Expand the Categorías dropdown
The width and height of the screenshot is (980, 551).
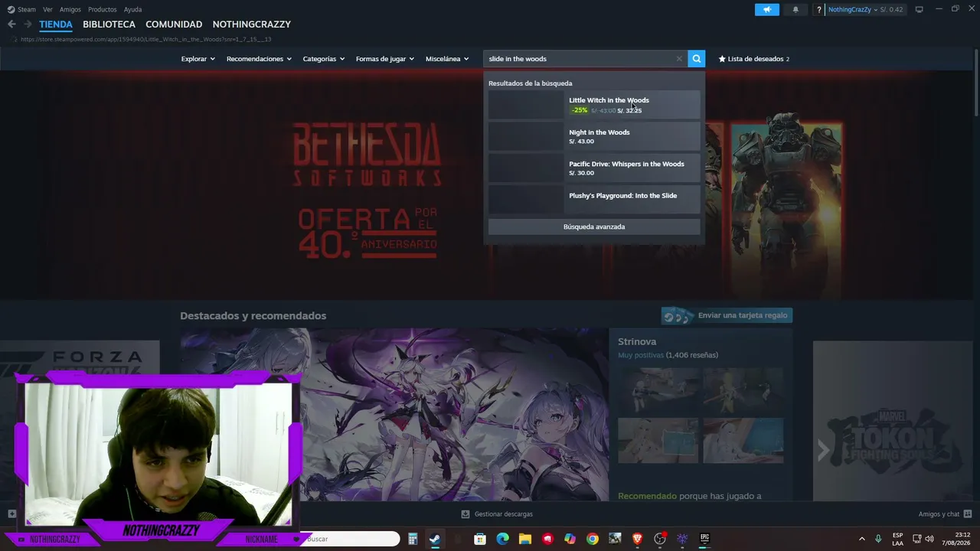(x=323, y=59)
